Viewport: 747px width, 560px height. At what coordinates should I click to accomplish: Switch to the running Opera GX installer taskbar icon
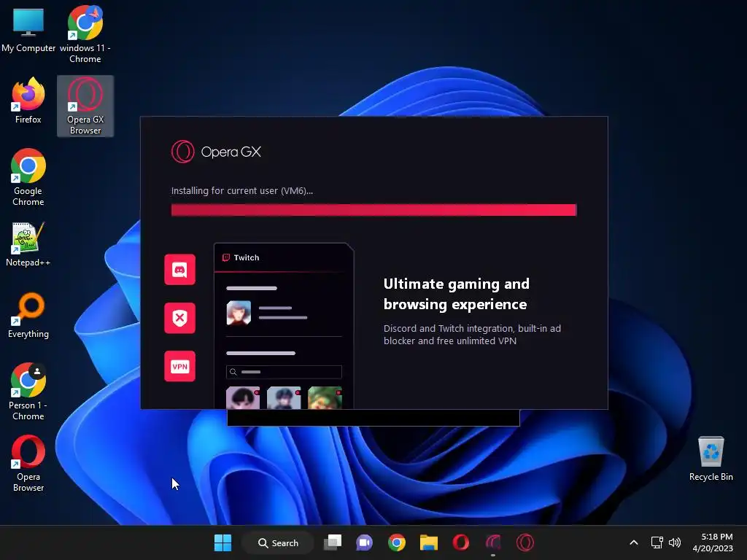493,542
